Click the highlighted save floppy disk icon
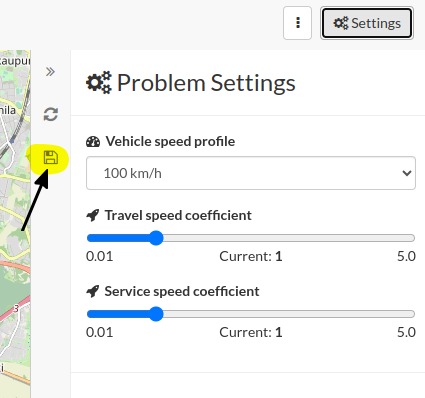 (51, 157)
